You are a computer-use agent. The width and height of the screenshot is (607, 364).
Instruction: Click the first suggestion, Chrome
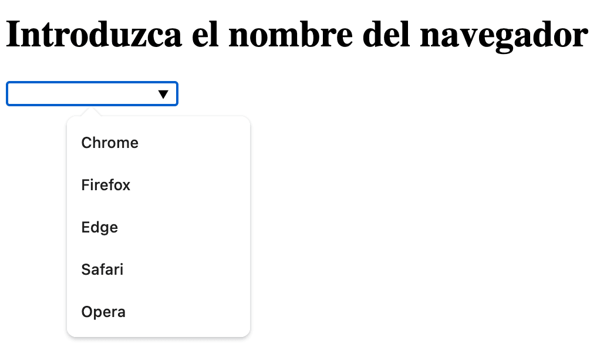[x=110, y=143]
